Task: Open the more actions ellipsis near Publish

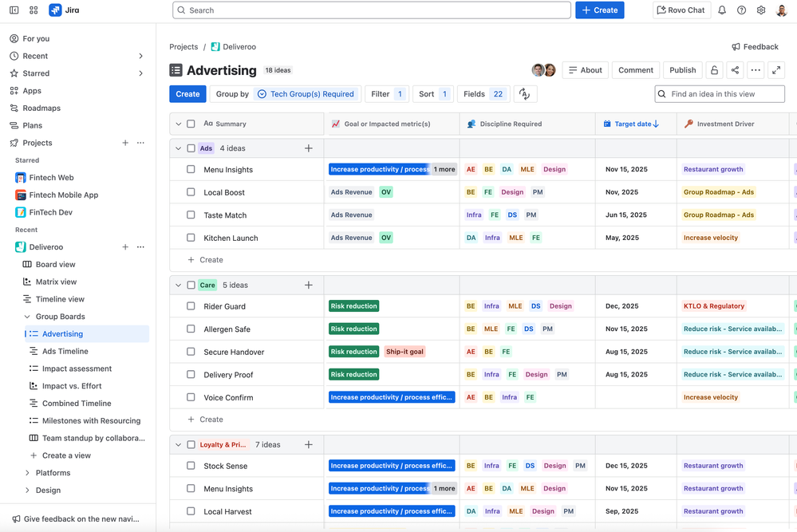Action: (756, 70)
